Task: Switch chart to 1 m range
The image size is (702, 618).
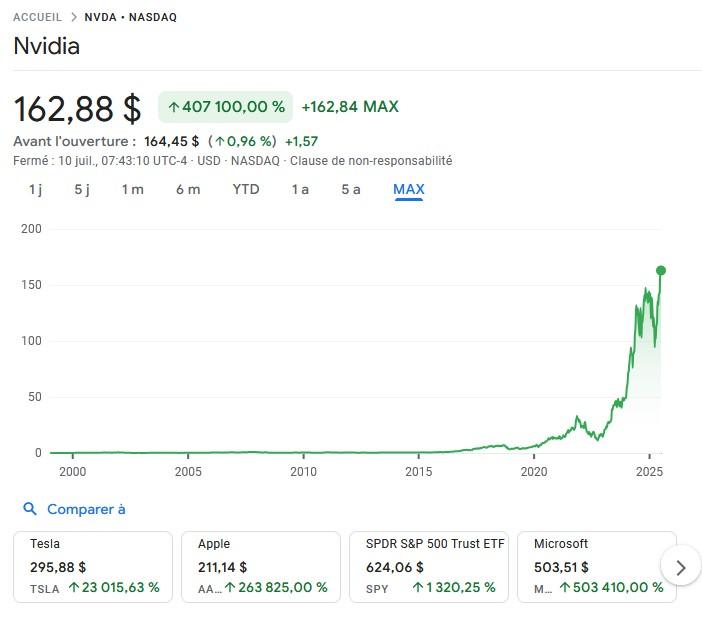Action: (x=132, y=189)
